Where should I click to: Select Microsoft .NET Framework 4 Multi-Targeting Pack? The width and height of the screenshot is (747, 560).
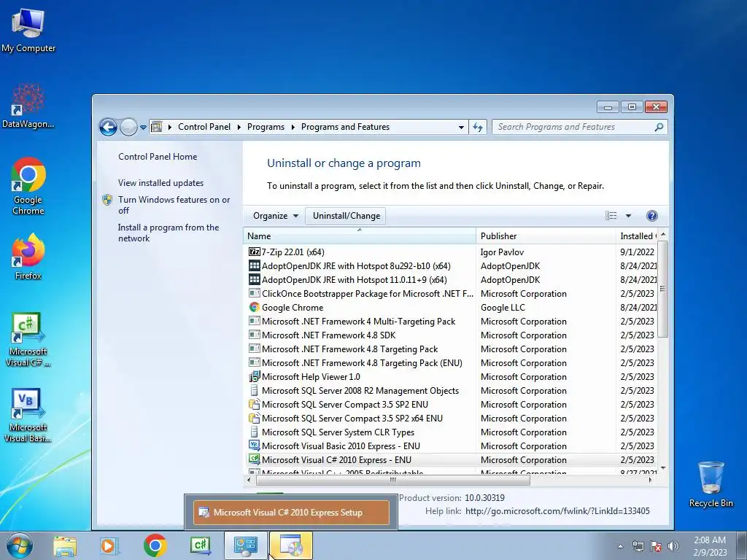click(452, 321)
